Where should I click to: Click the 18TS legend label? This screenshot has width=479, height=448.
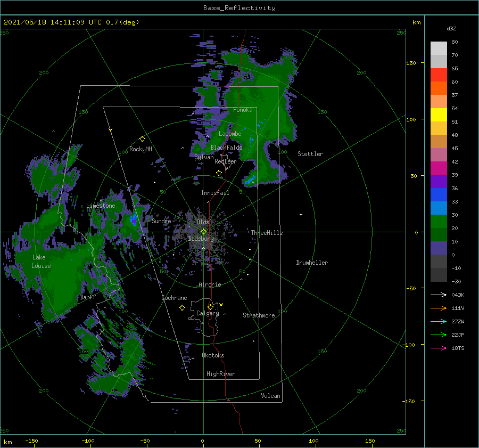458,348
